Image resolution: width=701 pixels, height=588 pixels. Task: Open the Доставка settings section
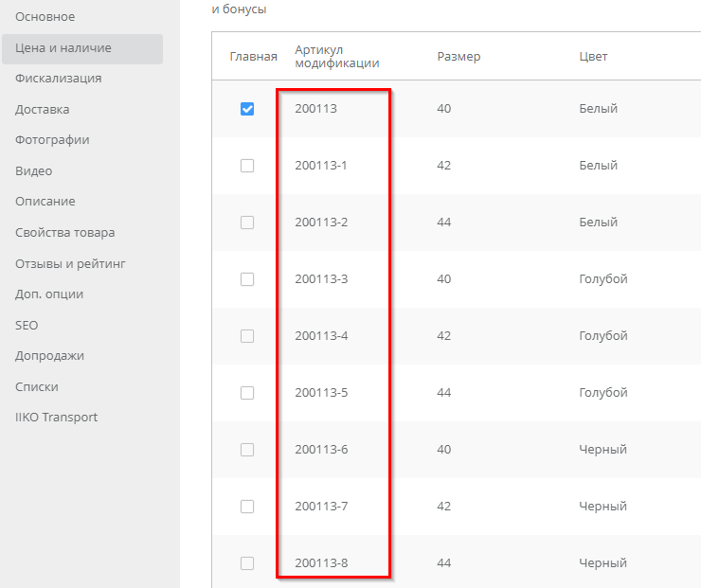[43, 110]
